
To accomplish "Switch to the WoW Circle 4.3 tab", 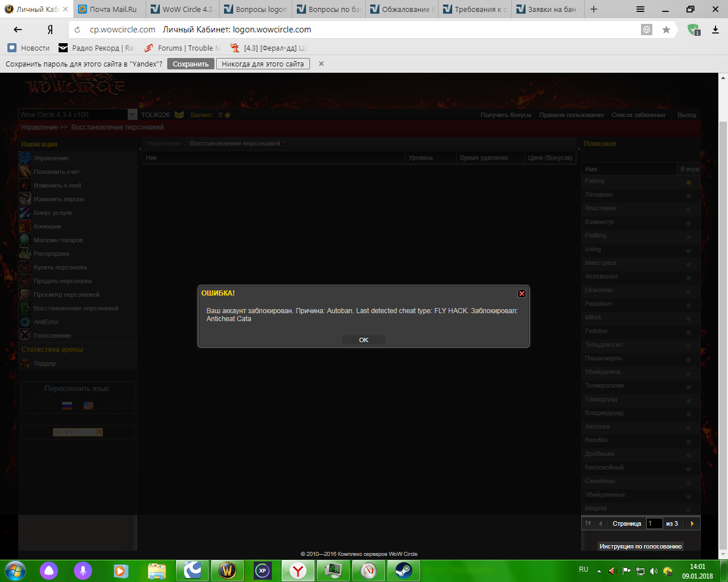I will tap(182, 9).
